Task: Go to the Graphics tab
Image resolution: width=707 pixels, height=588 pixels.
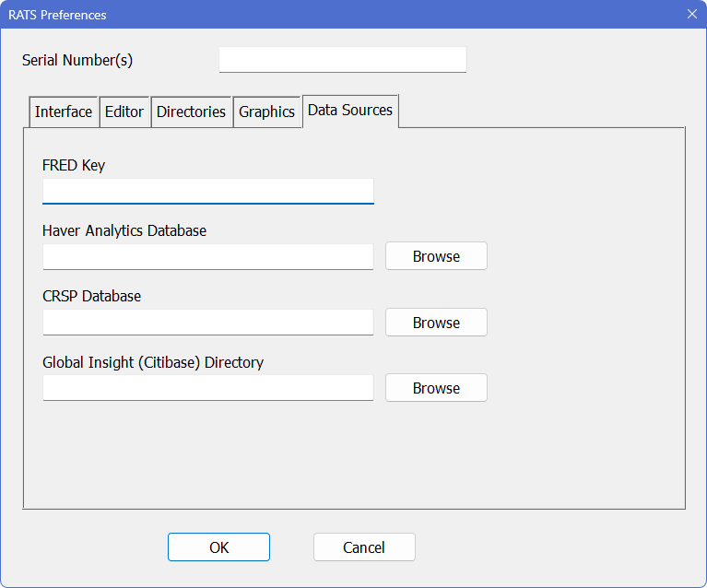Action: coord(266,112)
